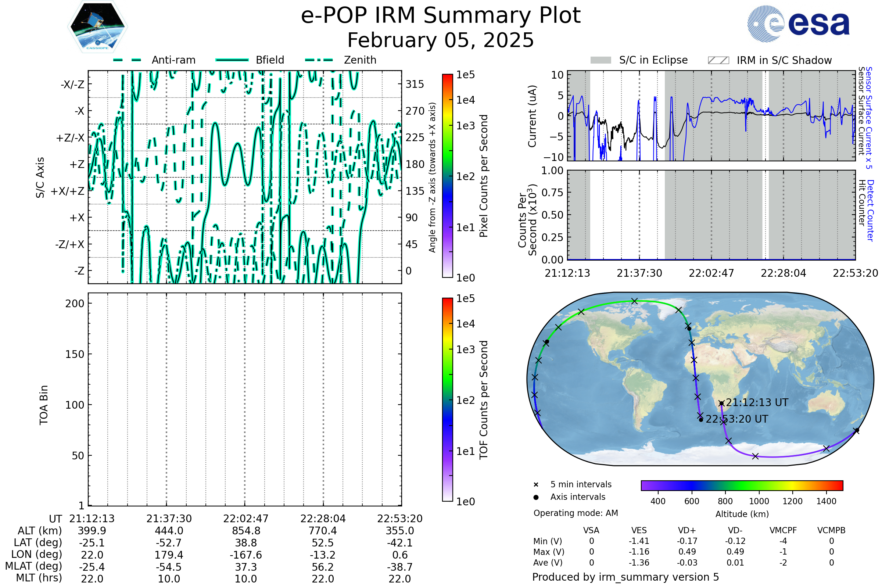Click the ESA logo
Viewport: 882px width, 588px height.
[798, 24]
